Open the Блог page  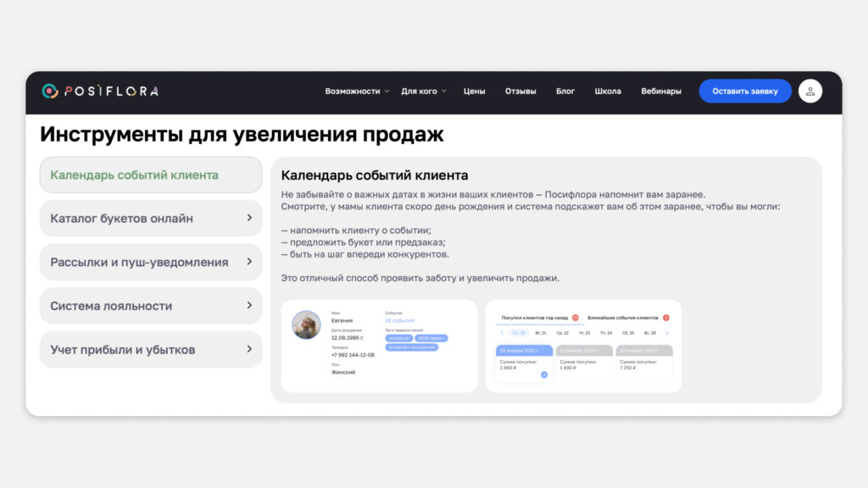tap(565, 91)
